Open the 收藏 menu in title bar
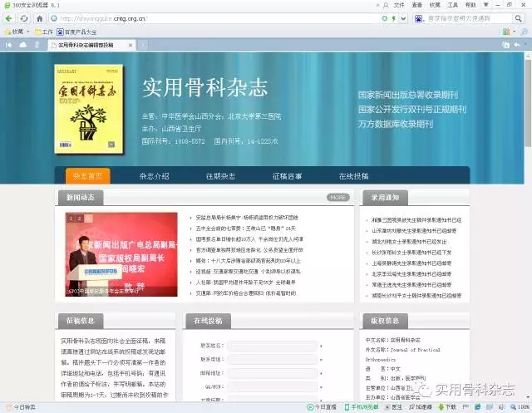This screenshot has width=532, height=413. (435, 5)
